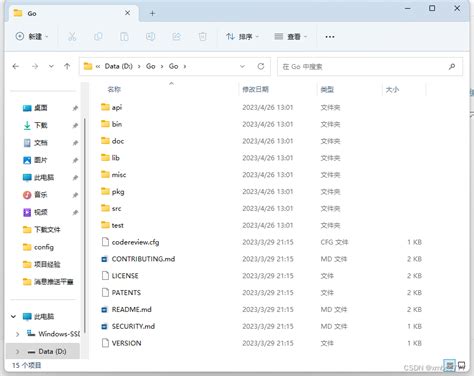This screenshot has width=474, height=376.
Task: Go up one folder level
Action: [x=67, y=66]
